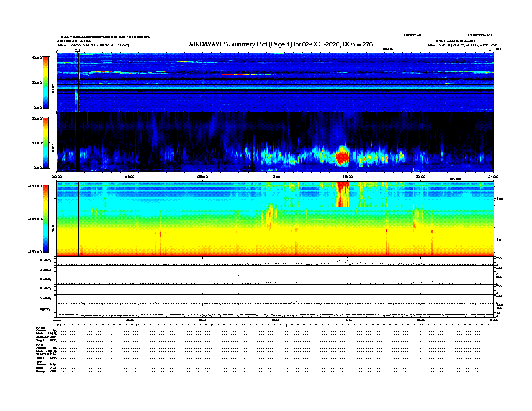Click the 16:00 tick label below RAD1 panel
This screenshot has width=532, height=411.
[348, 177]
